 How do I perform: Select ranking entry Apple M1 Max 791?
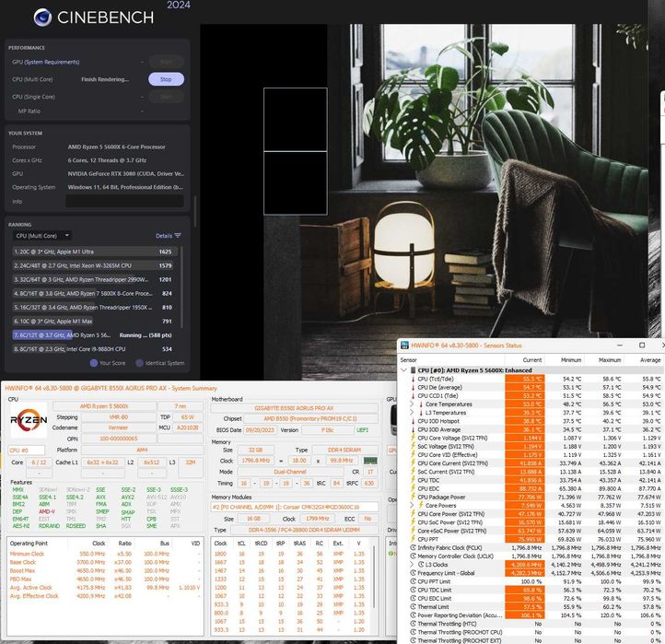pyautogui.click(x=93, y=322)
